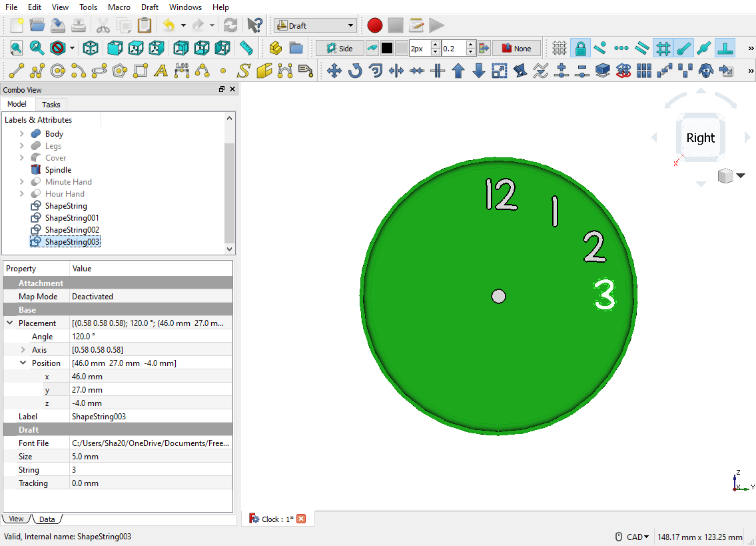
Task: Click the black line color swatch
Action: click(x=387, y=48)
